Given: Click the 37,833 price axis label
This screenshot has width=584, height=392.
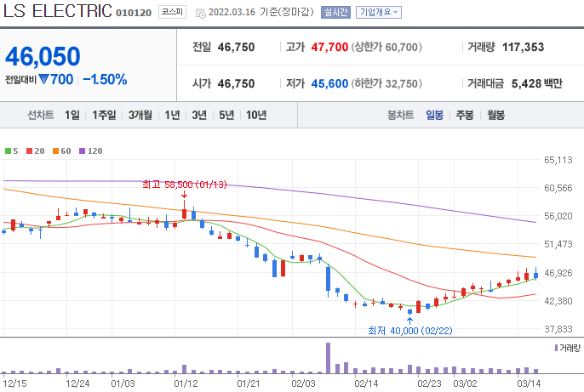Looking at the screenshot, I should [558, 329].
